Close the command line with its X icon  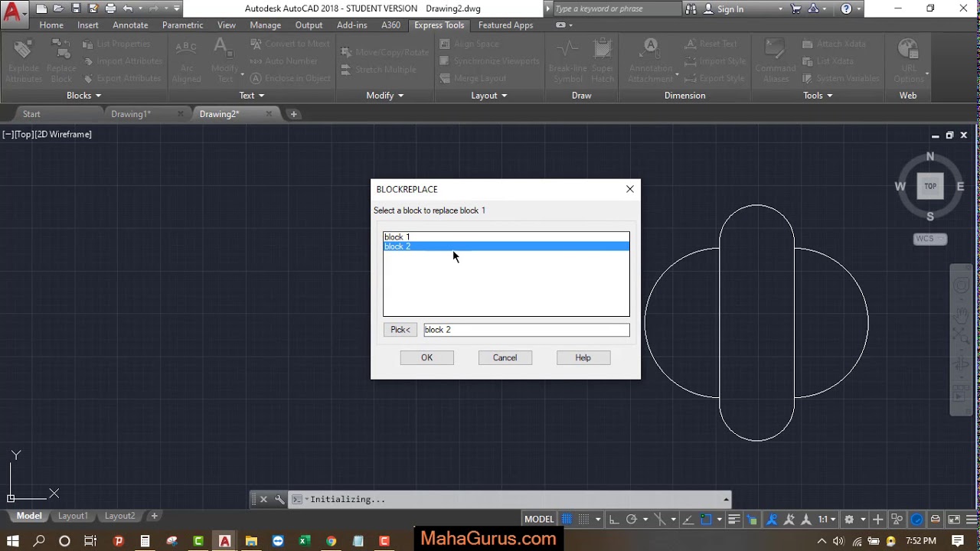tap(263, 499)
